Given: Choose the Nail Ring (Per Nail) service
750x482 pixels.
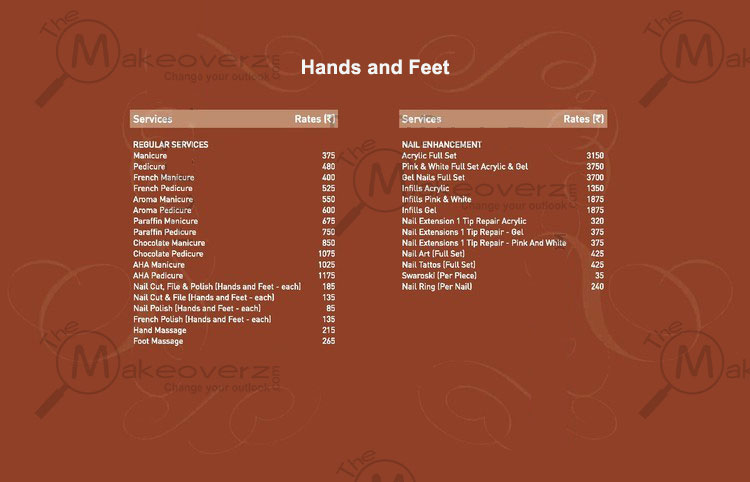Looking at the screenshot, I should click(434, 287).
